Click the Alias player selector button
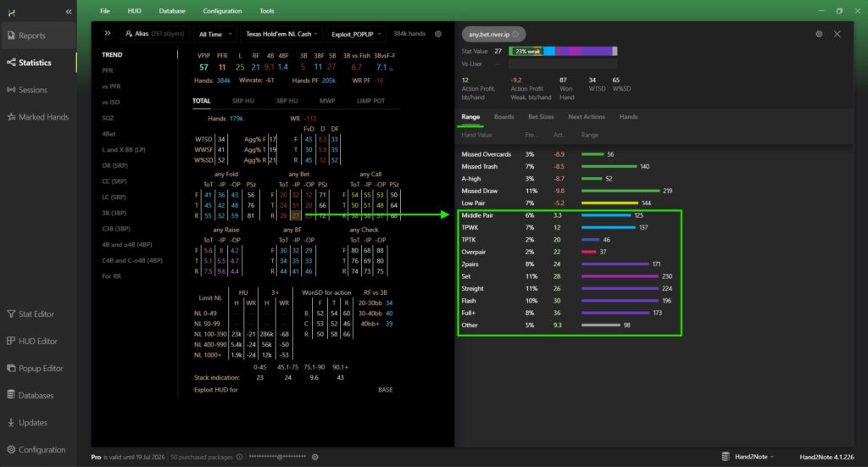Viewport: 868px width, 467px height. (x=155, y=34)
